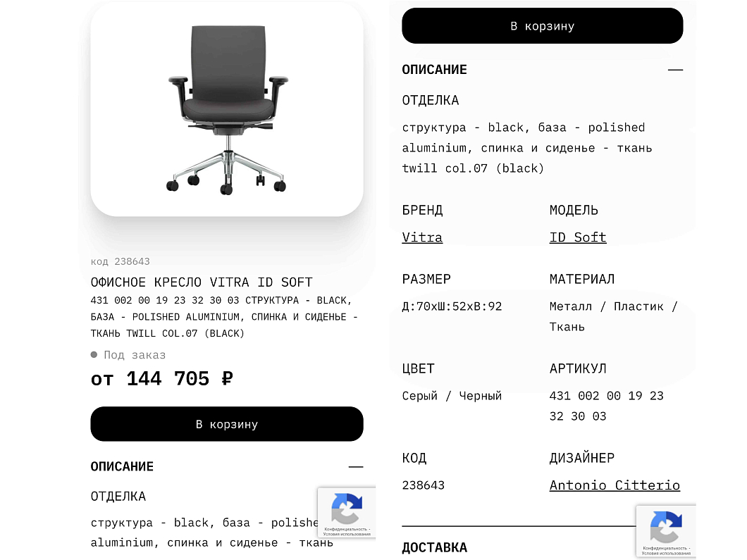Click the color value 'Серый / Черный'

tap(452, 396)
